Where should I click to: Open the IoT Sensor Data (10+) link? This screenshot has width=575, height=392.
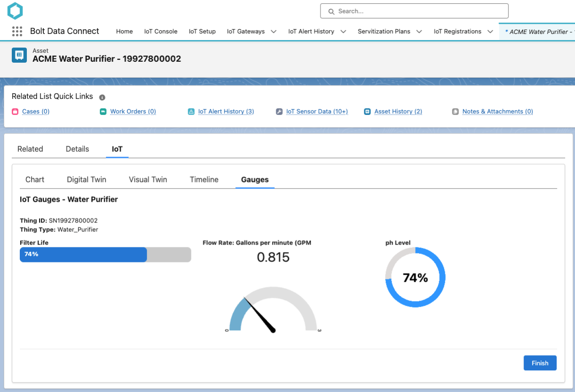[x=317, y=112]
